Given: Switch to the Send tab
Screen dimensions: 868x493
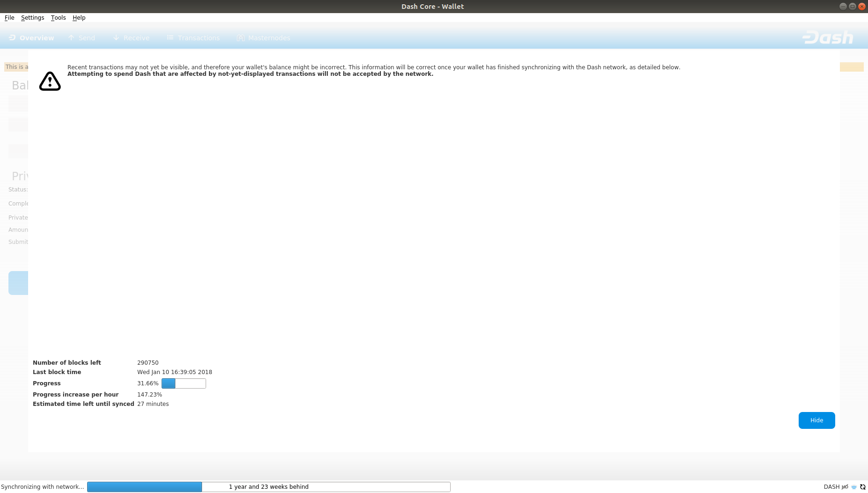Looking at the screenshot, I should [x=82, y=38].
